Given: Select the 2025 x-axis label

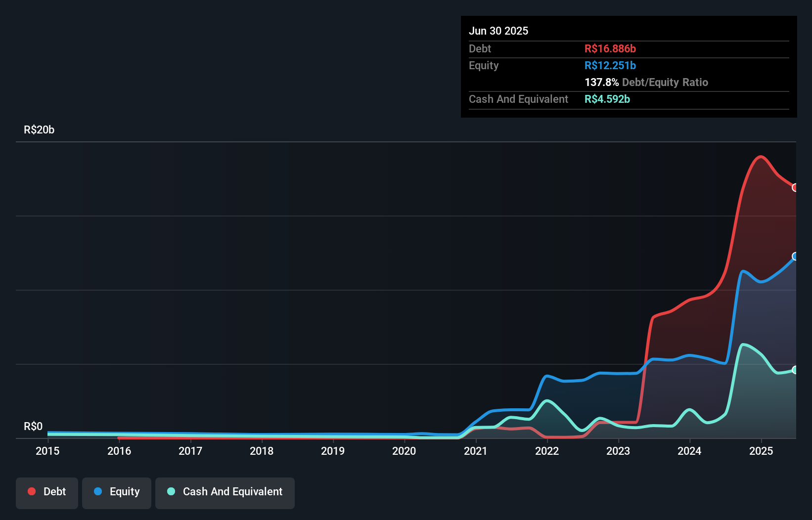Looking at the screenshot, I should (x=761, y=451).
